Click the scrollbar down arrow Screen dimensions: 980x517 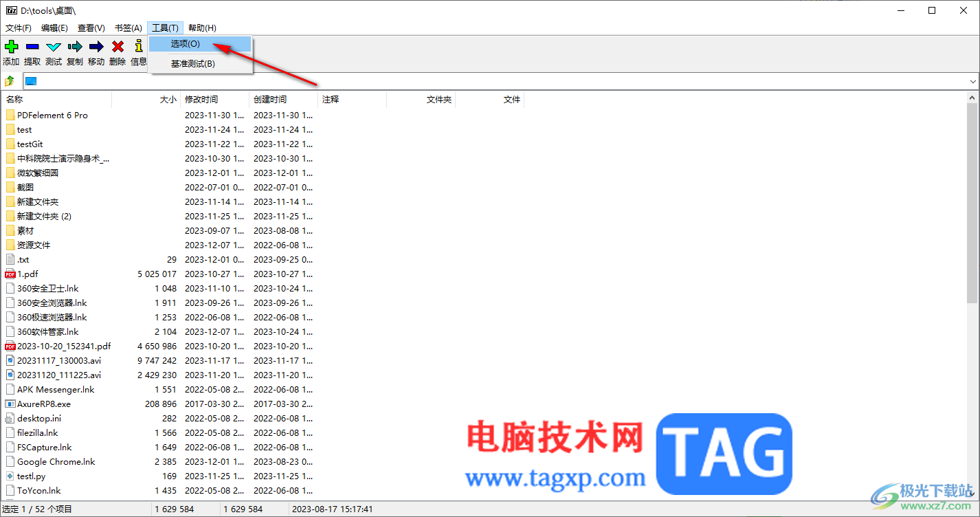(972, 494)
